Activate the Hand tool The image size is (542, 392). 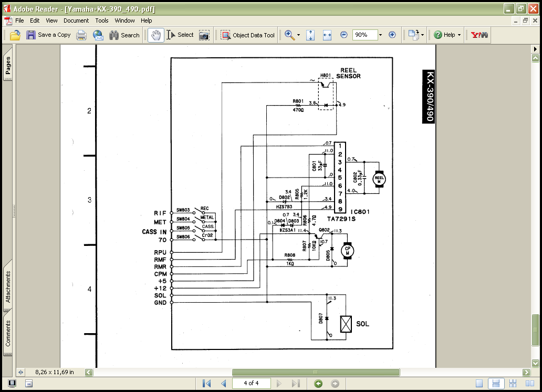(x=156, y=35)
